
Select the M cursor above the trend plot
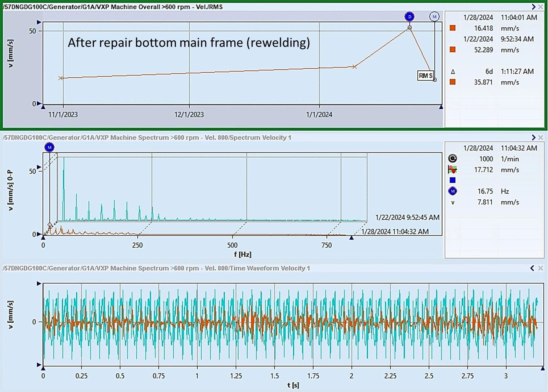coord(434,16)
